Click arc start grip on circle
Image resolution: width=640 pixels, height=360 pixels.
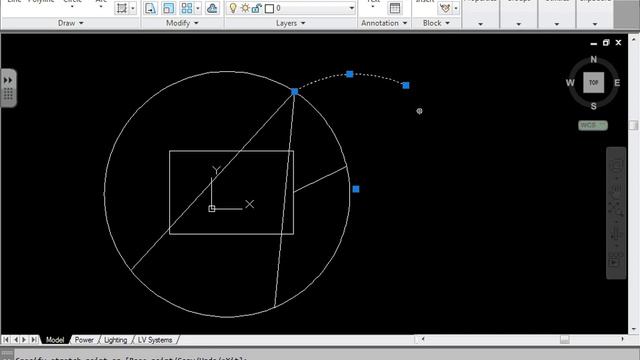coord(294,91)
